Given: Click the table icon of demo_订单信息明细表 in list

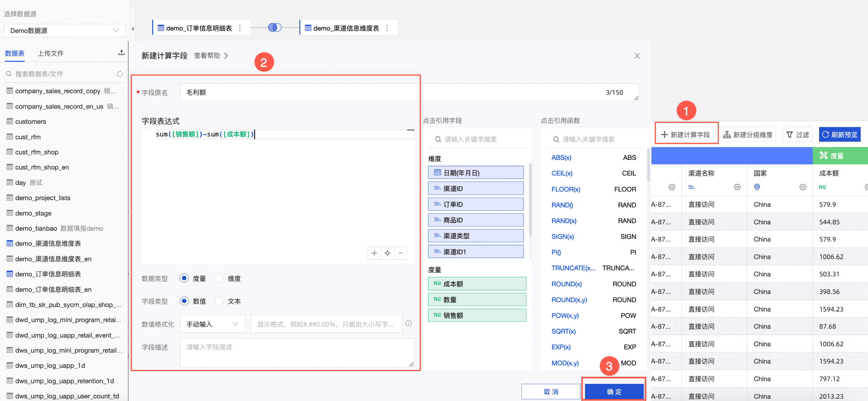Looking at the screenshot, I should pos(10,274).
